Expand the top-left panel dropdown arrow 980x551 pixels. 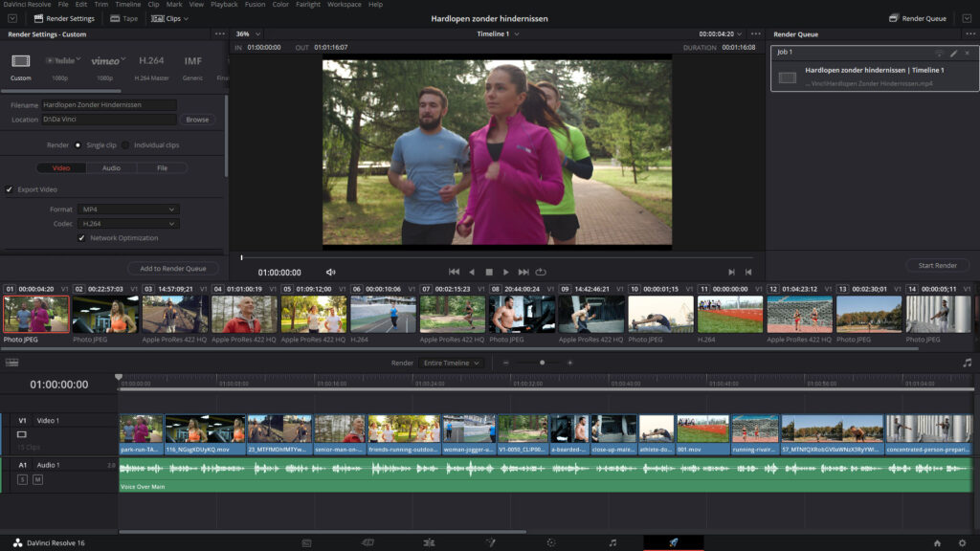click(x=11, y=18)
